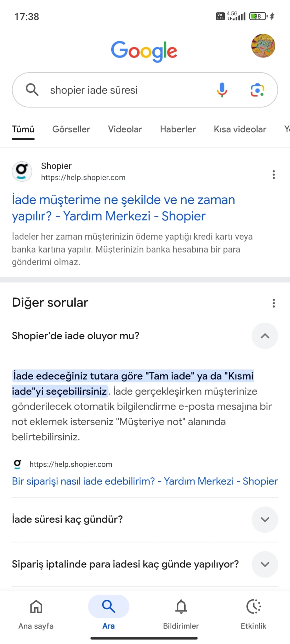Expand "Sipariş iptalinde para iadesi" question

[265, 564]
